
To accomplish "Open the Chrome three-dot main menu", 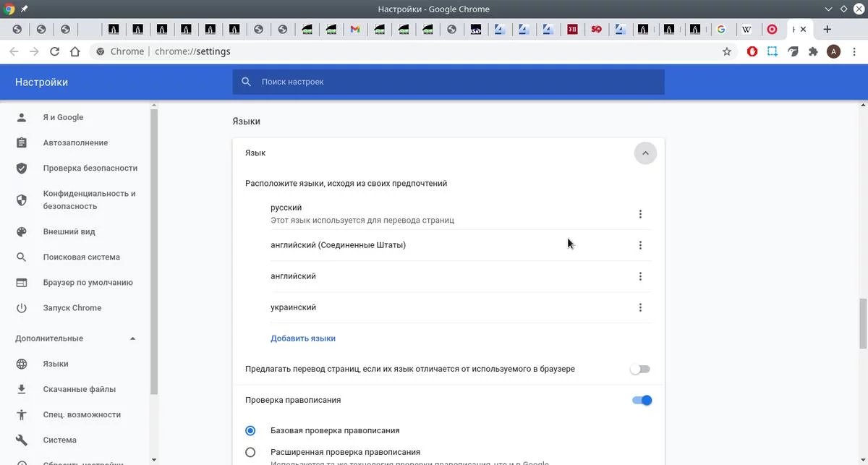I will click(854, 51).
